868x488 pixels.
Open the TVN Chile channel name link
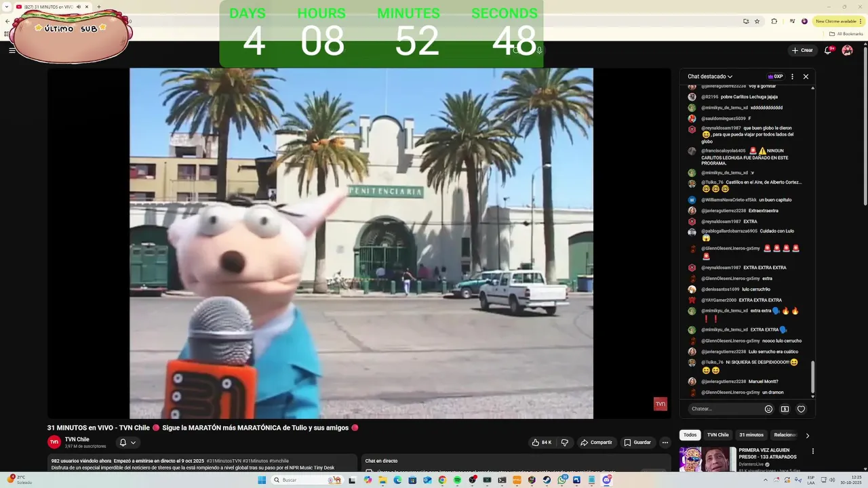77,439
